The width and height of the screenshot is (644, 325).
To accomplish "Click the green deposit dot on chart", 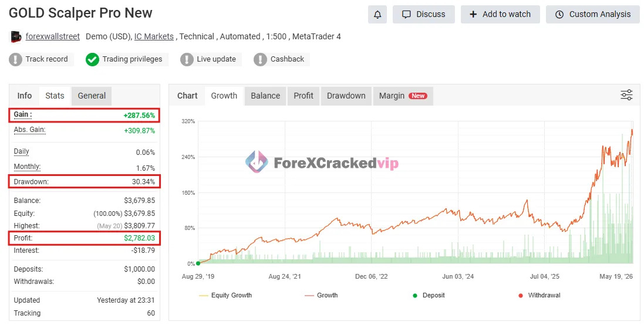I will [198, 263].
